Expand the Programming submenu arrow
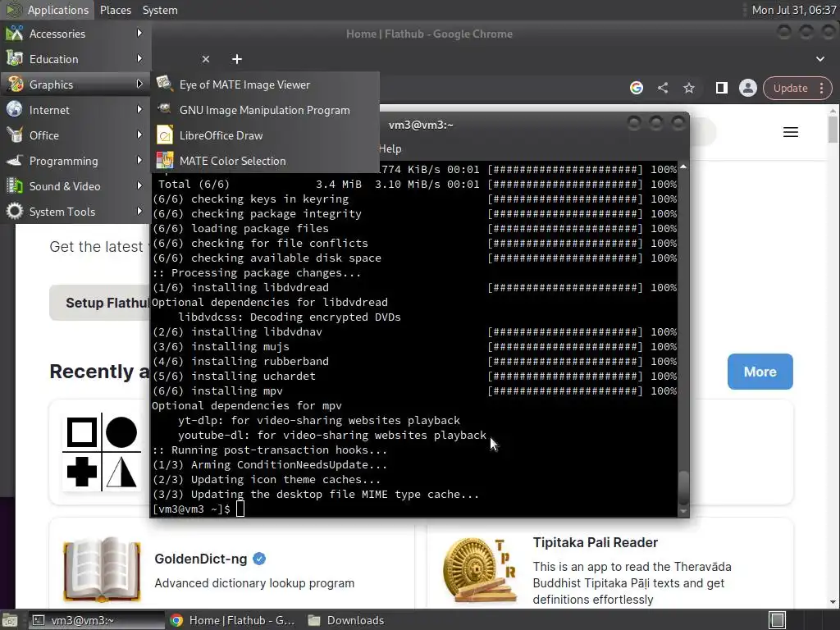This screenshot has height=630, width=840. [139, 160]
